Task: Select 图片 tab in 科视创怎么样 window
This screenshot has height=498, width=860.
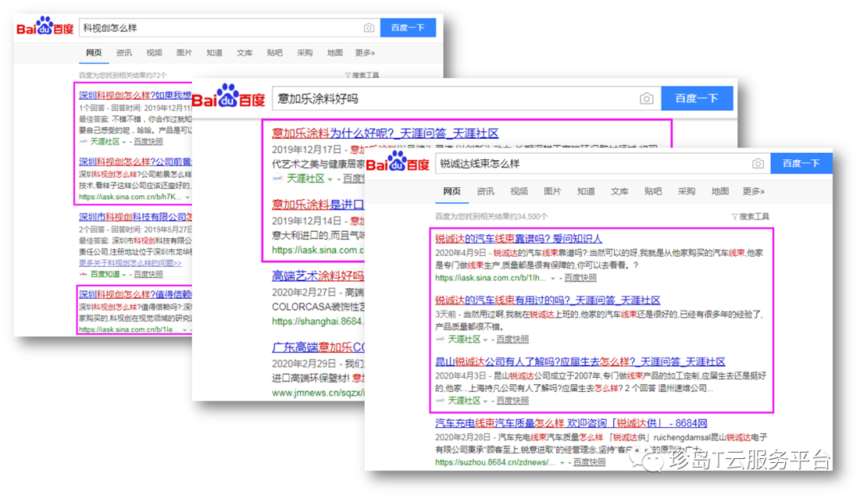Action: click(184, 53)
